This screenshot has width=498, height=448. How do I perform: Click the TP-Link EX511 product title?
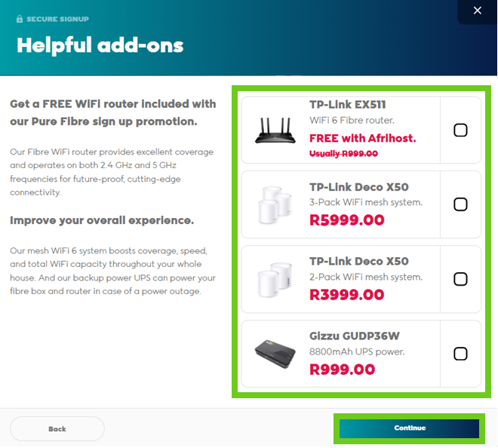tap(347, 105)
